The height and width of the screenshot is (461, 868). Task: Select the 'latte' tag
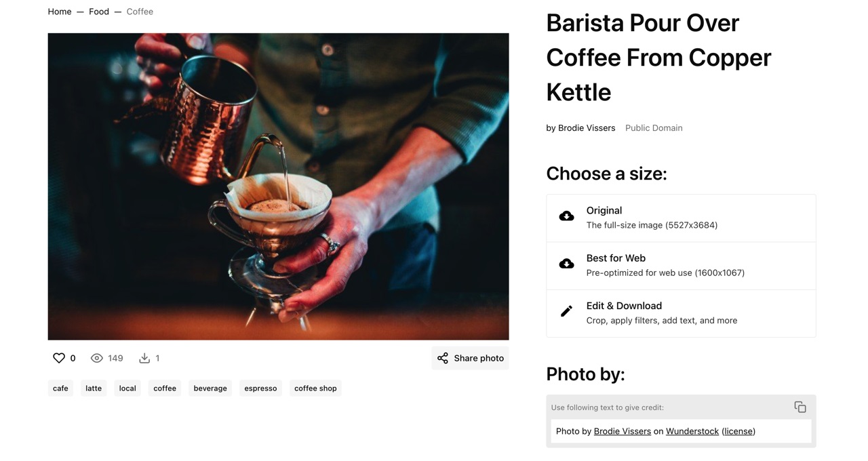tap(94, 388)
